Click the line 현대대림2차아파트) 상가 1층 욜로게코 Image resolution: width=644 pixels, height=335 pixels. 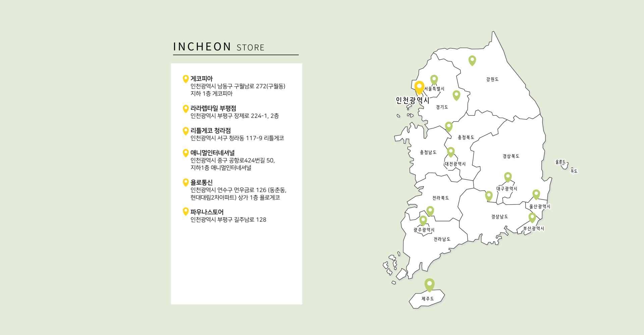[235, 197]
